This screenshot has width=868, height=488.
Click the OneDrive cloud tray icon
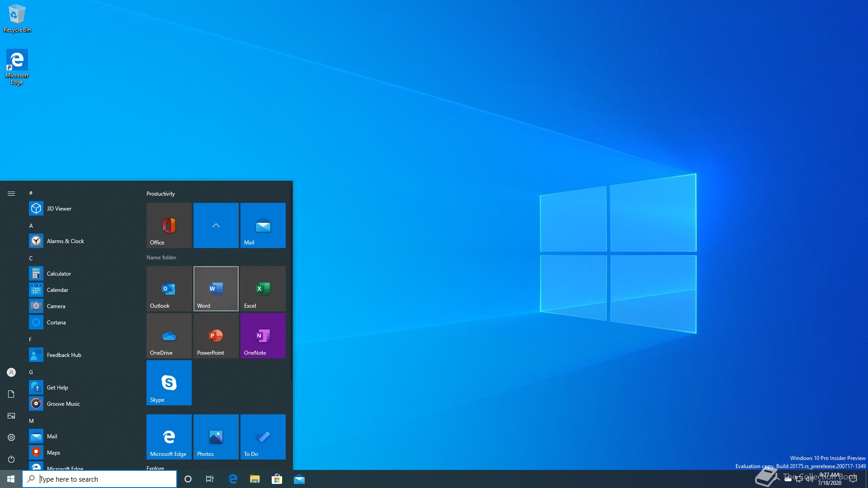[x=788, y=479]
